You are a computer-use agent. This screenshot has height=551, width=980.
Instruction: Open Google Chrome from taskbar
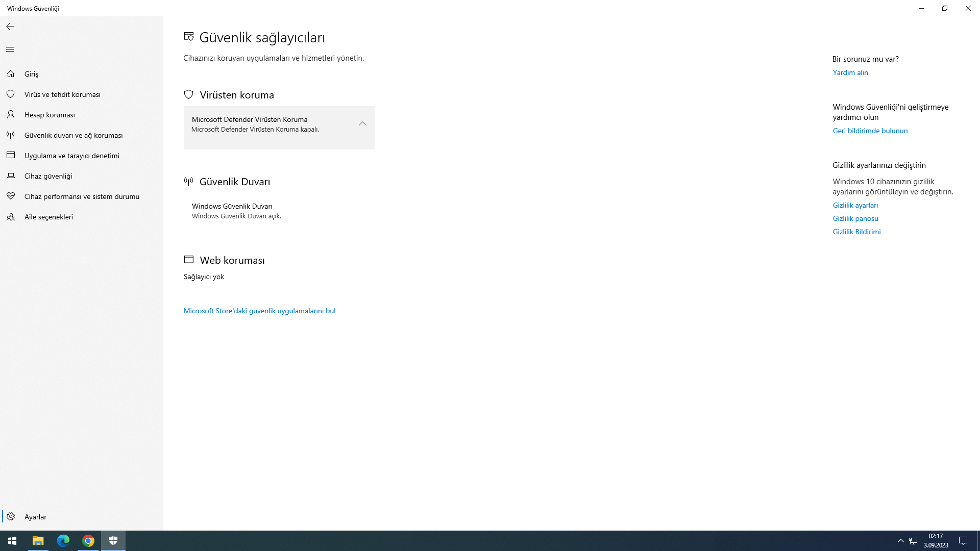coord(88,541)
